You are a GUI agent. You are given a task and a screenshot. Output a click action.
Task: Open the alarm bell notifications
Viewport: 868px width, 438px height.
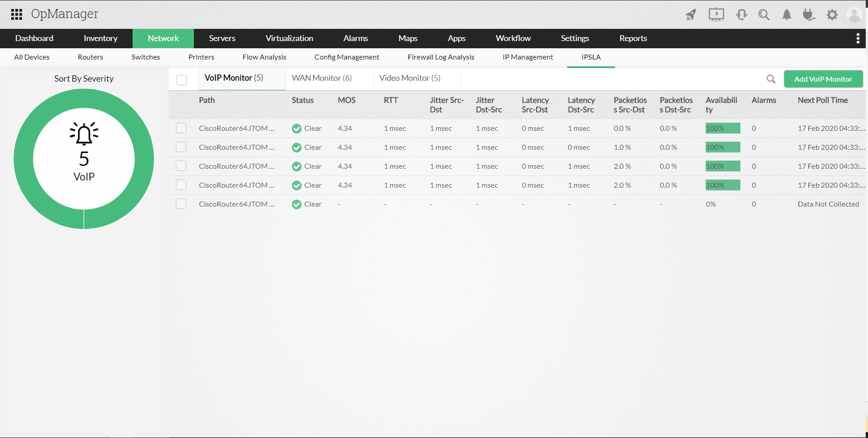tap(787, 15)
